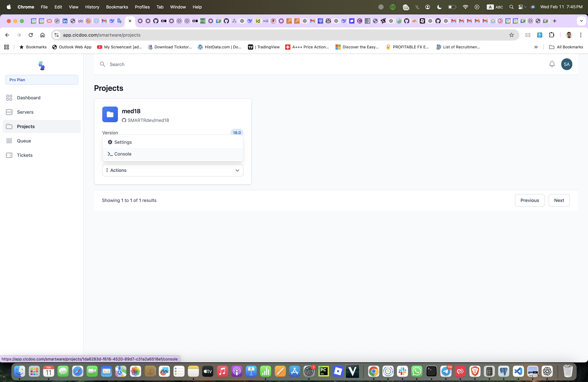Click the Next pagination button
Image resolution: width=588 pixels, height=382 pixels.
(559, 200)
